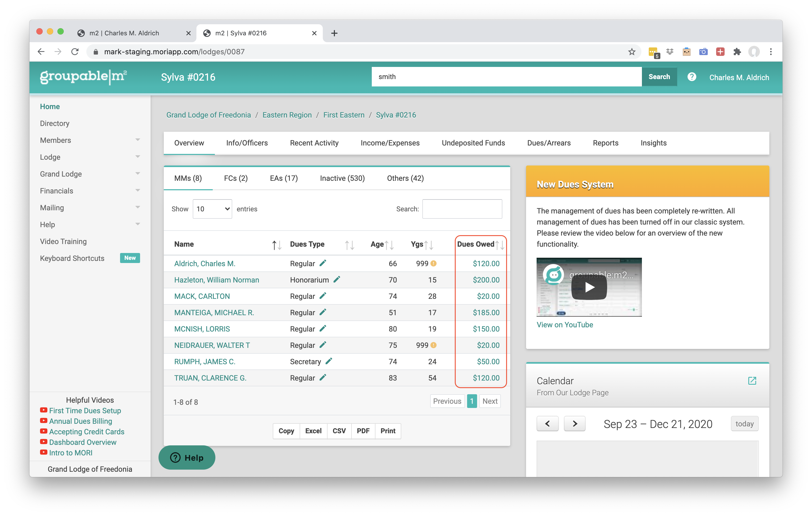Go to previous calendar period
812x516 pixels.
pos(547,423)
